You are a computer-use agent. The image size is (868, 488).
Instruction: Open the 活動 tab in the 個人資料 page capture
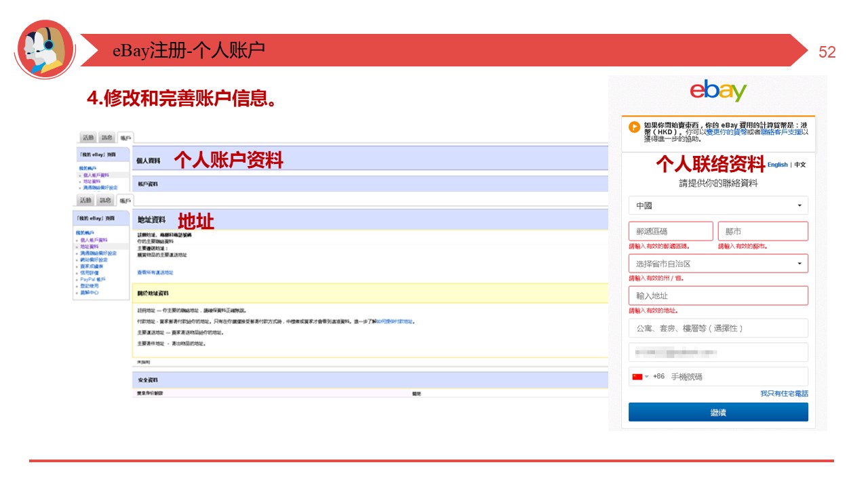(x=88, y=138)
